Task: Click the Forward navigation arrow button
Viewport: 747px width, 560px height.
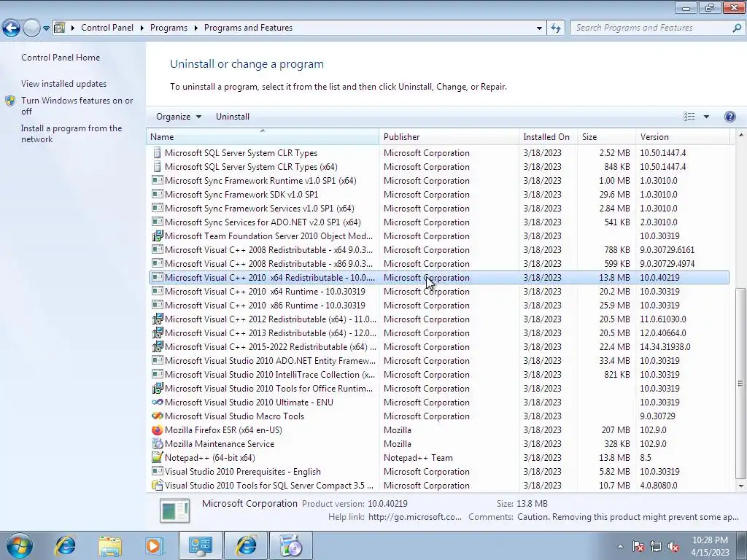Action: [31, 28]
